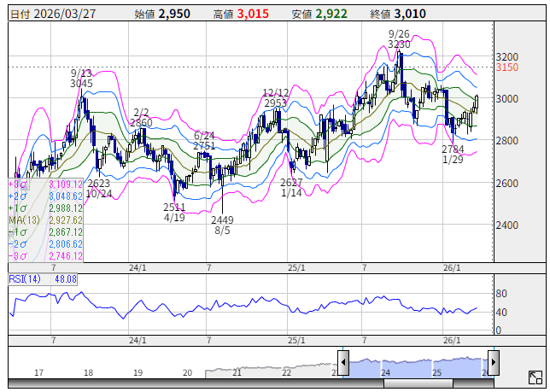Click the 高値 3,015 high price value

(252, 14)
